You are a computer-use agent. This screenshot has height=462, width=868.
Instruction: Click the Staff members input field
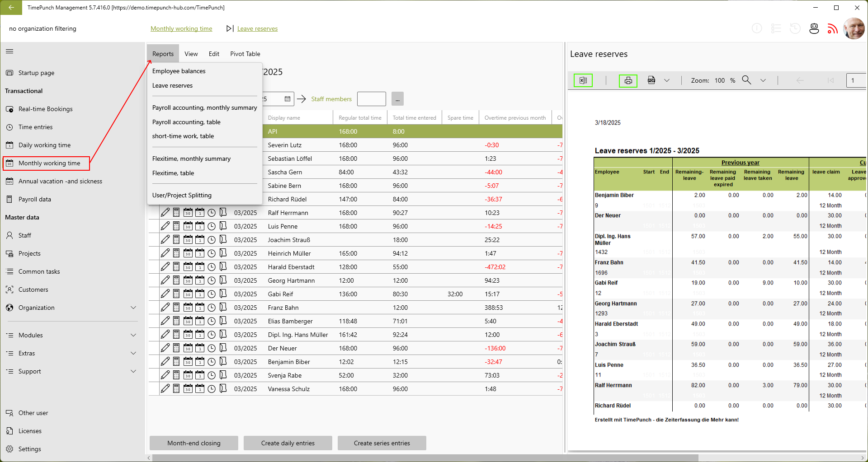(372, 99)
